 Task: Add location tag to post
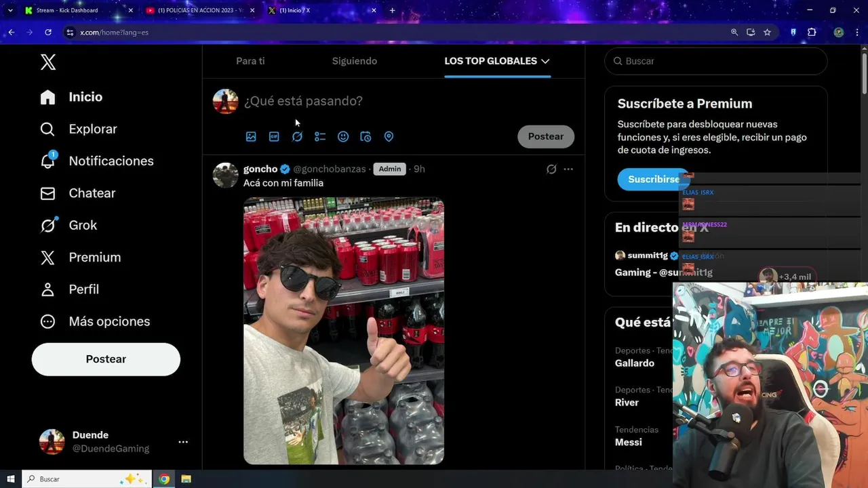[x=389, y=136]
